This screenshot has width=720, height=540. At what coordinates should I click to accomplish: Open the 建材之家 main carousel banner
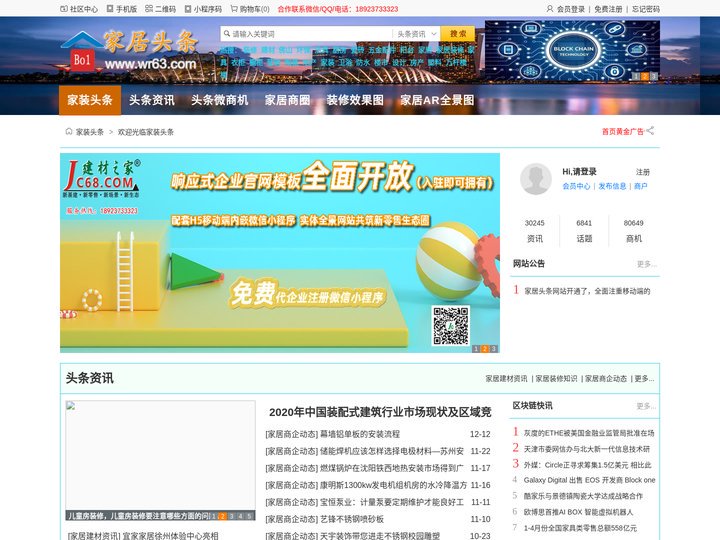point(280,253)
